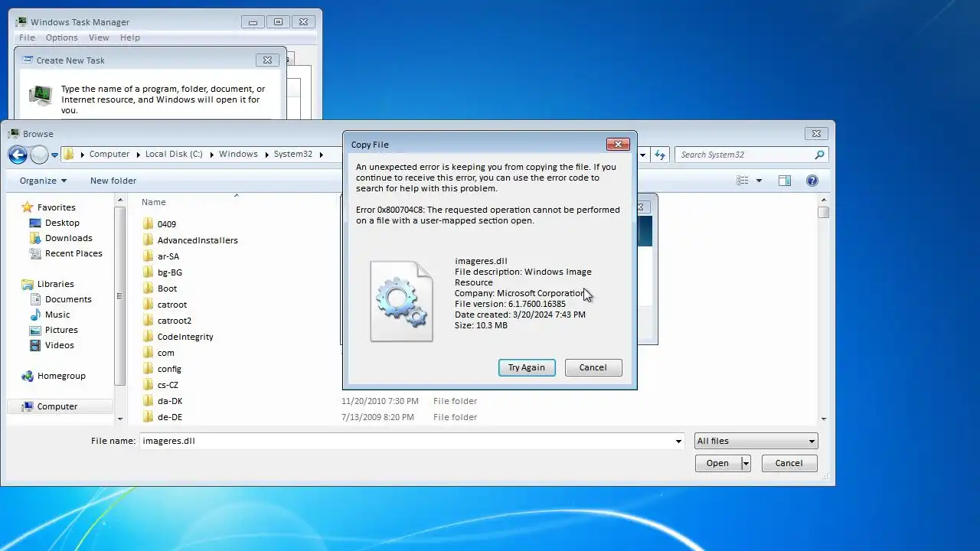Select Pictures library
Viewport: 980px width, 551px height.
[x=61, y=330]
